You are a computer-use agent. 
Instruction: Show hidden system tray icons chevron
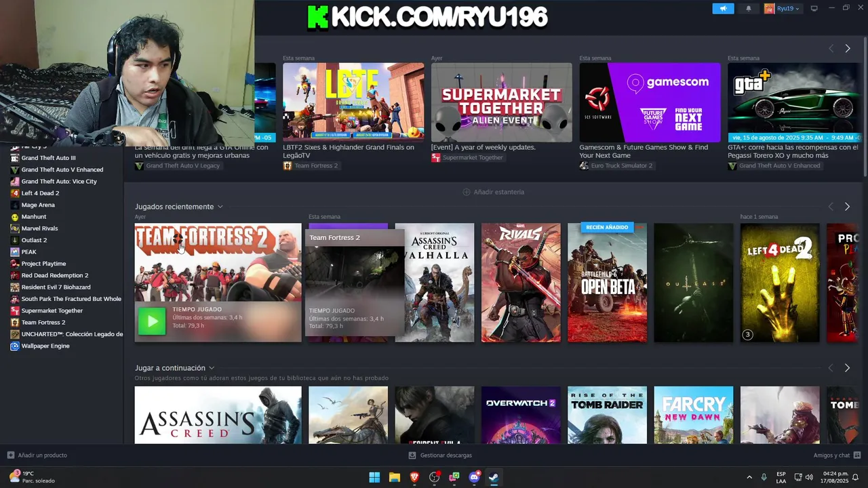click(749, 477)
